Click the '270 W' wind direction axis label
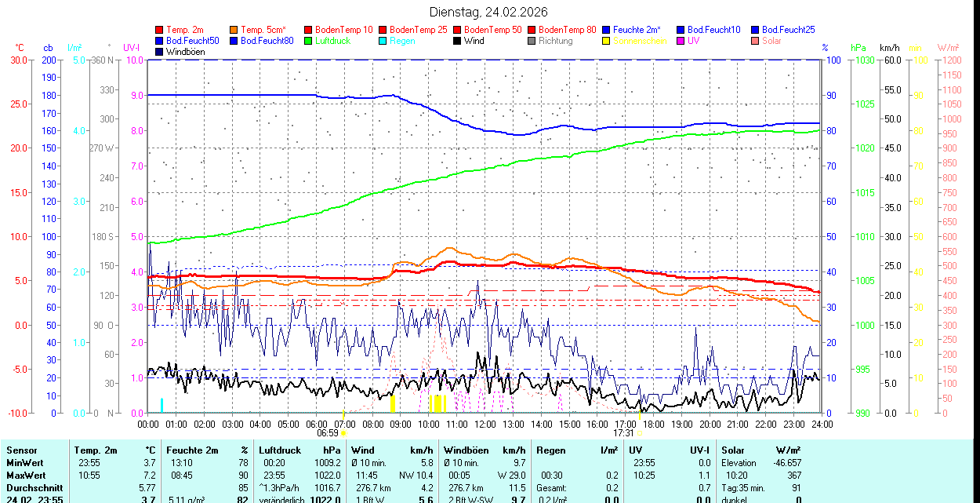 (x=102, y=148)
